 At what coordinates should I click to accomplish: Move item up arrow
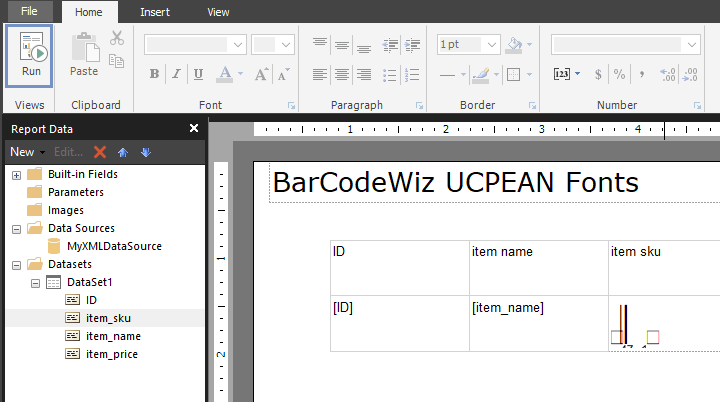[123, 152]
